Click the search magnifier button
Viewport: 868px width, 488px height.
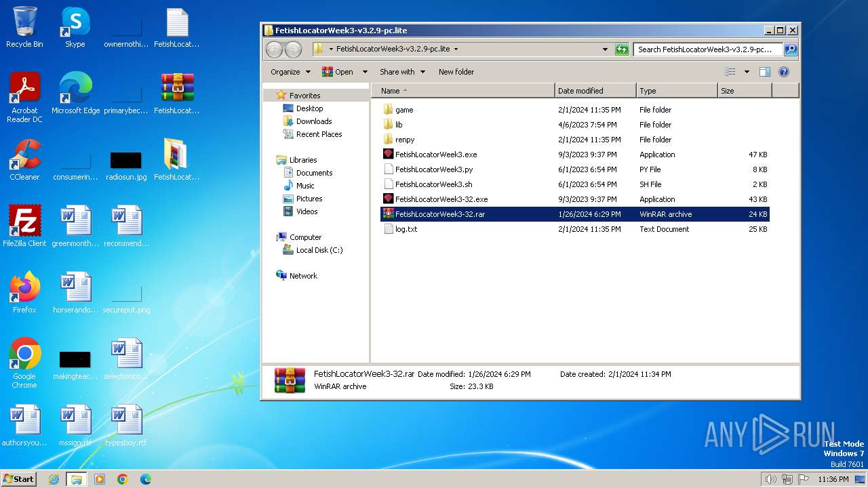point(791,49)
